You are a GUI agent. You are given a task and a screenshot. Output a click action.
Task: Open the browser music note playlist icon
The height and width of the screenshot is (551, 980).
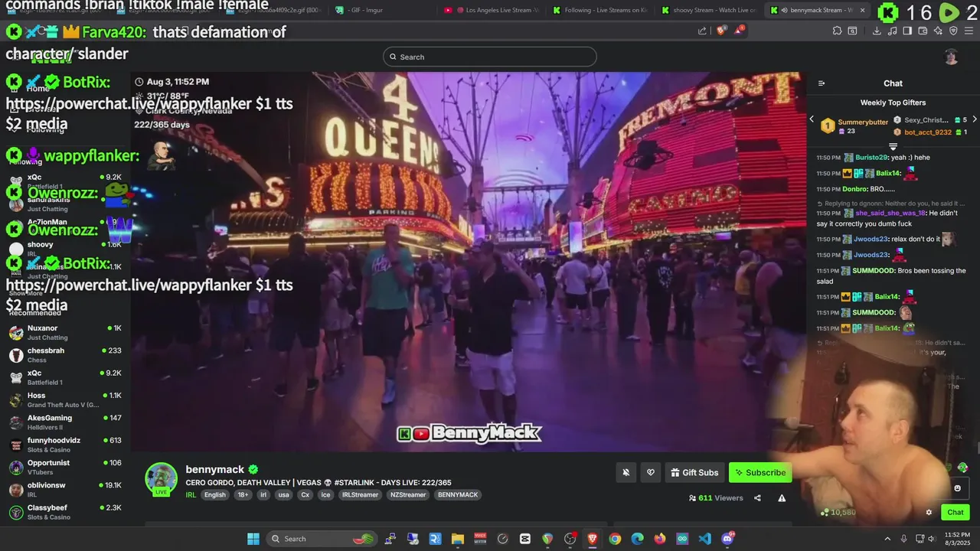pos(892,31)
